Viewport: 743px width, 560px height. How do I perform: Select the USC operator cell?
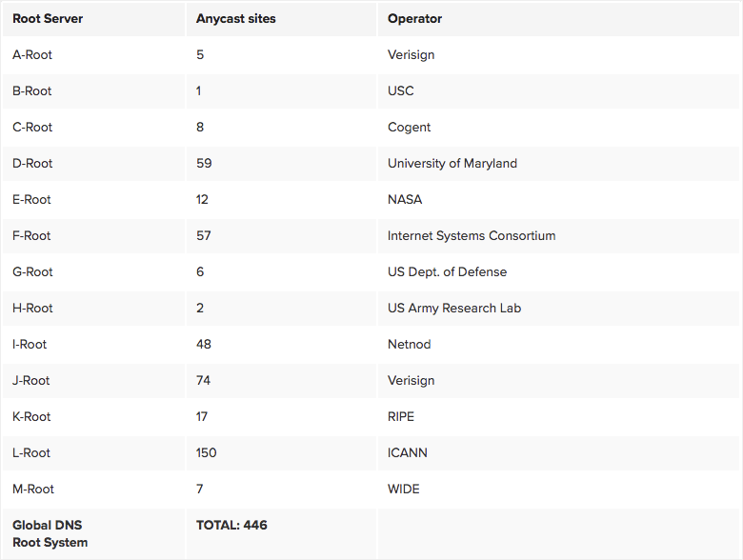tap(401, 91)
